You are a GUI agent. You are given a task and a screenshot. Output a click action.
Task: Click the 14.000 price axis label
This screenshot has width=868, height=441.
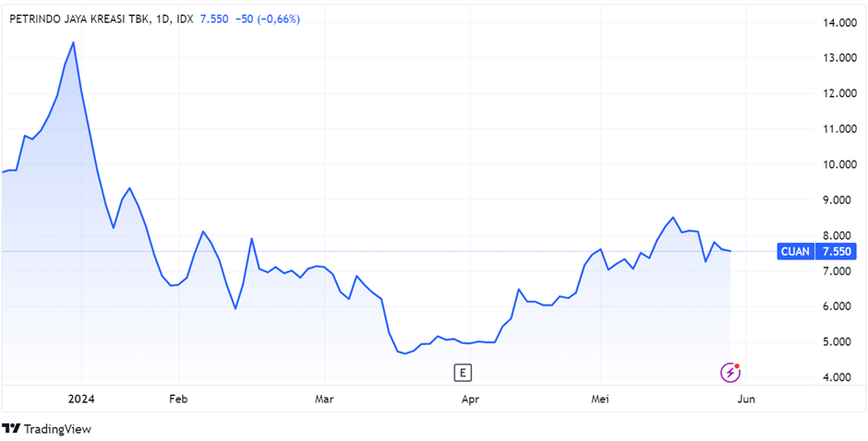[840, 23]
